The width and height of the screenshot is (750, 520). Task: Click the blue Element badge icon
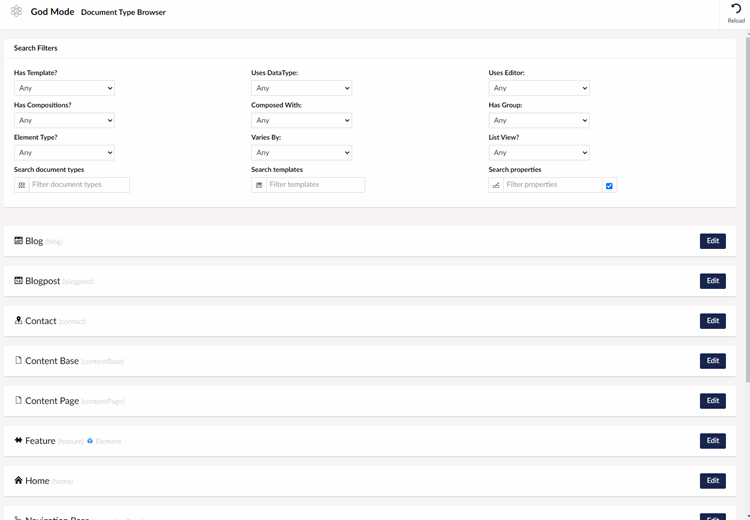click(90, 441)
